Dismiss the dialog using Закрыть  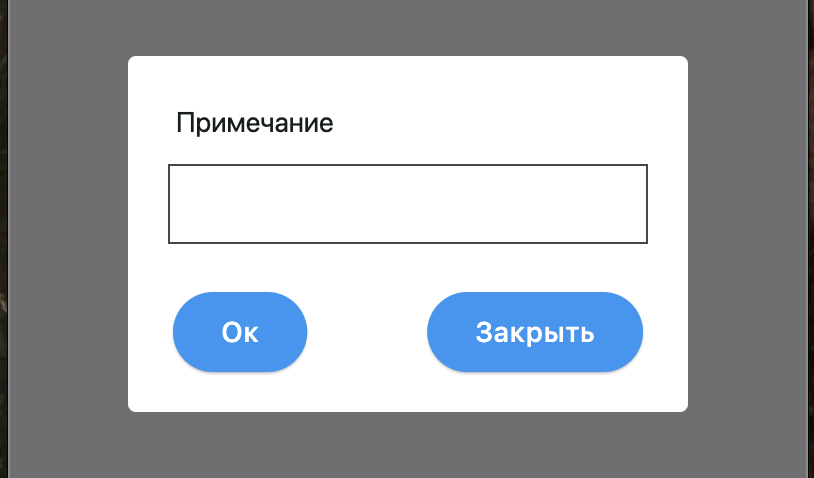pos(535,332)
